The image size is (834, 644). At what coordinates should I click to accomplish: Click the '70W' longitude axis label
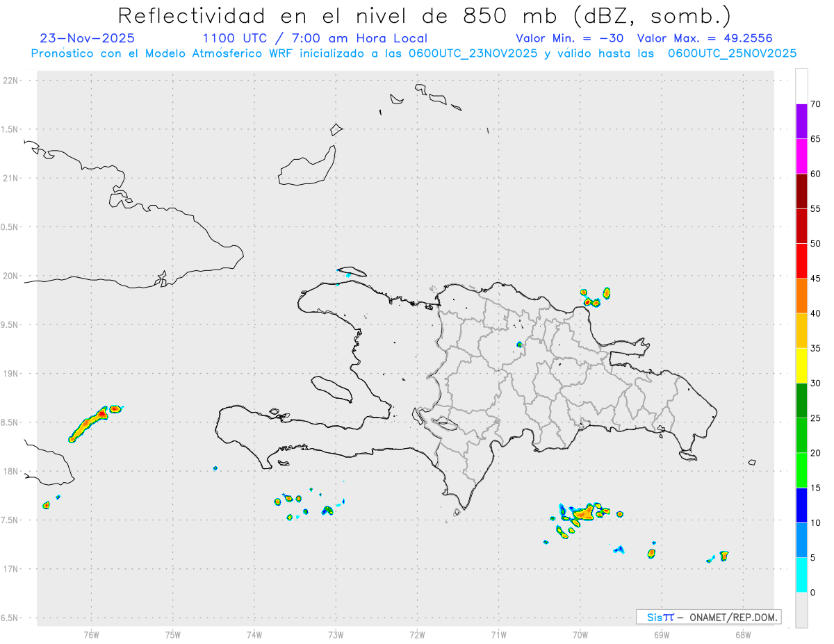click(x=580, y=634)
